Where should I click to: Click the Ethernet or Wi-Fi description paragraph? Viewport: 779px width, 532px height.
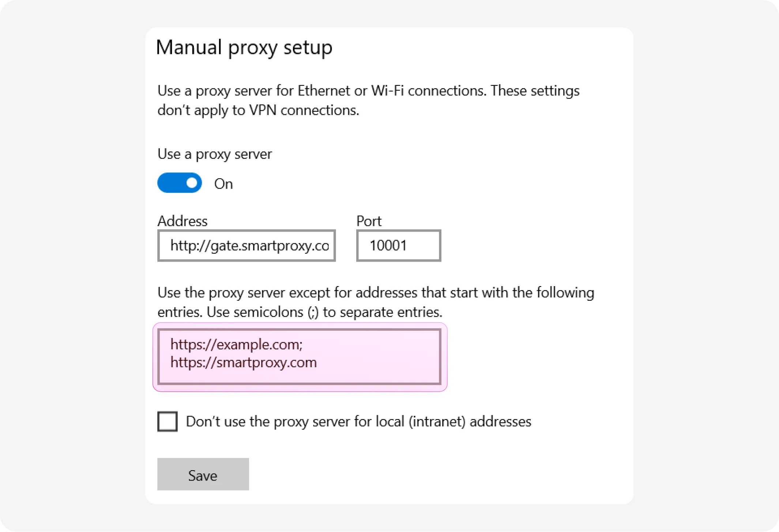point(368,91)
